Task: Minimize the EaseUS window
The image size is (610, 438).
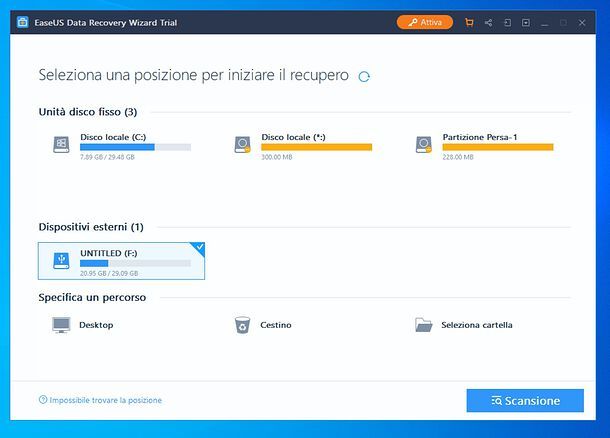Action: point(545,23)
